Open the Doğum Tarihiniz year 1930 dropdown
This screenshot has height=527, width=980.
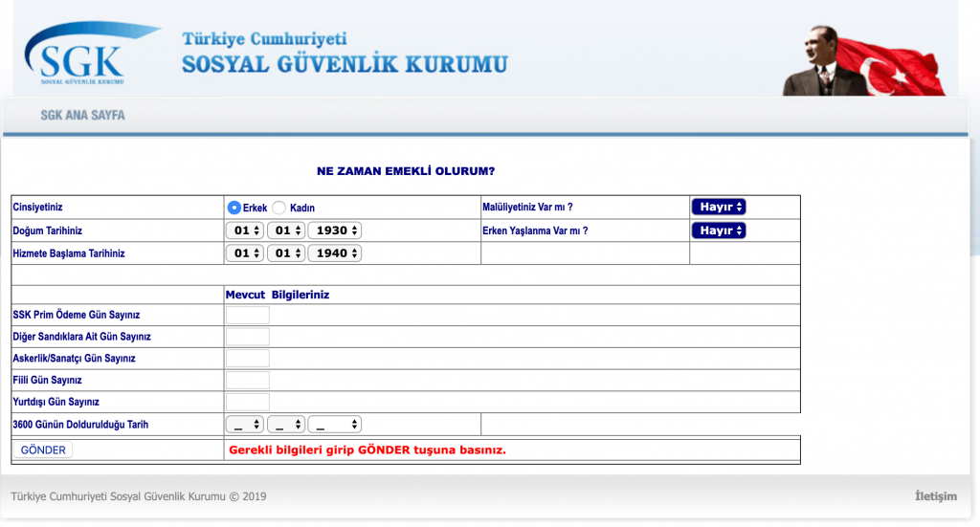[334, 231]
